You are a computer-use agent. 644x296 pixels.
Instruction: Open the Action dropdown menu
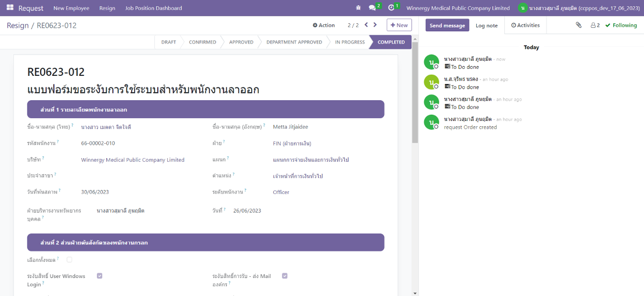click(x=324, y=25)
